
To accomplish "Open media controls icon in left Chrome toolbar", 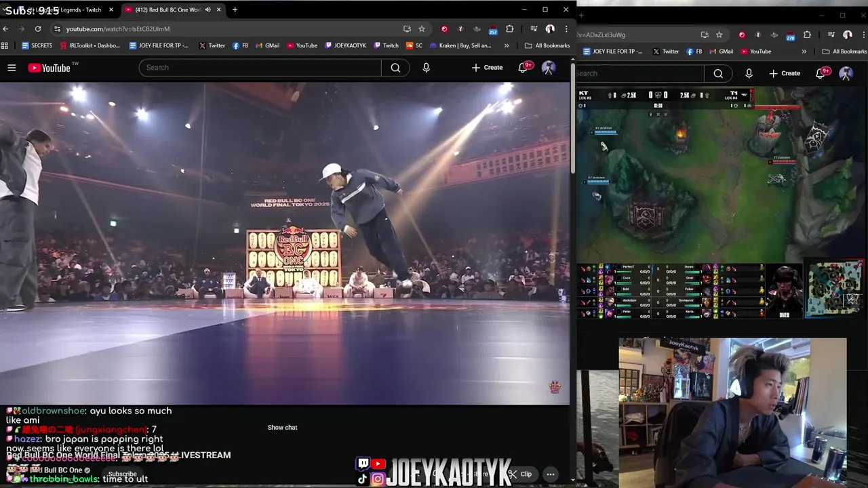I will coord(534,28).
